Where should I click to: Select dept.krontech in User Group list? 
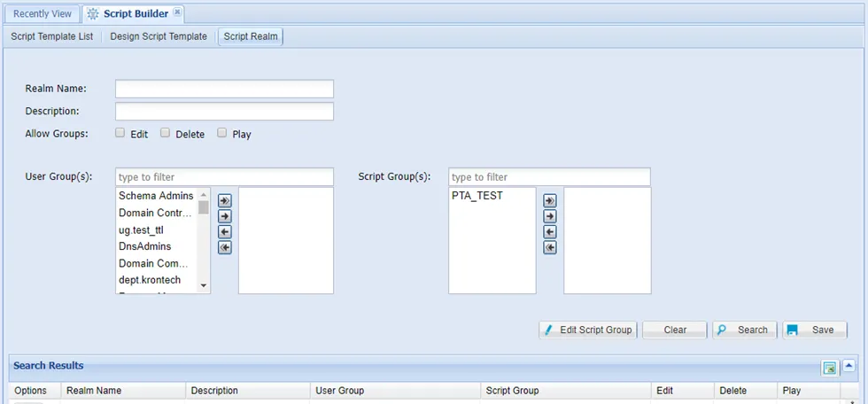[156, 280]
